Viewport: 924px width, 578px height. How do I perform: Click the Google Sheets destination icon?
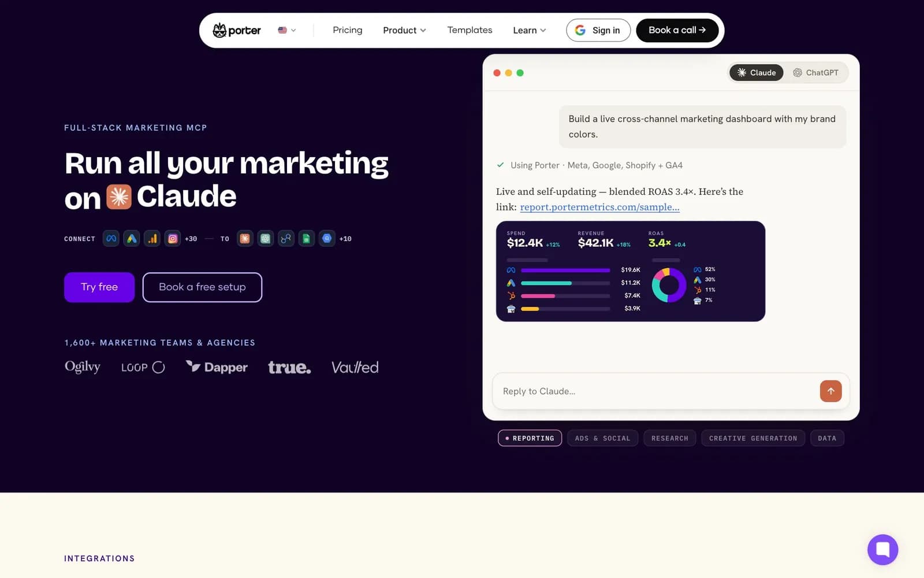point(307,238)
